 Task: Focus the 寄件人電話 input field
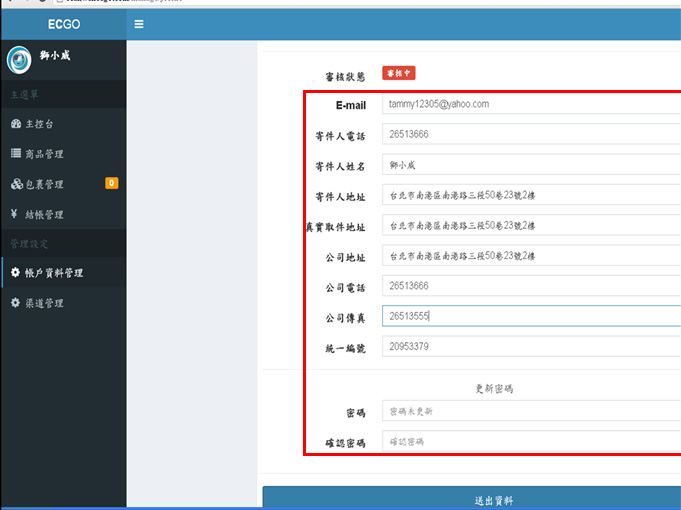click(530, 134)
